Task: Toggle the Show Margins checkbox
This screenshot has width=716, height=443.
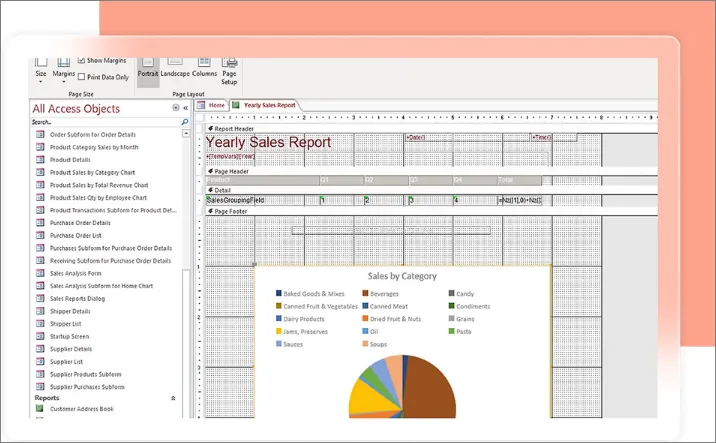Action: click(x=81, y=60)
